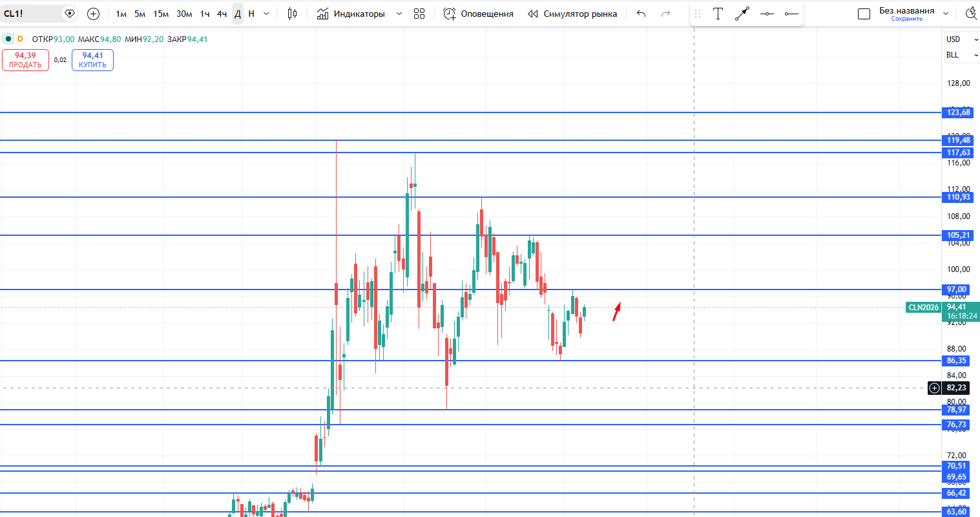Select the 15м timeframe

[161, 14]
